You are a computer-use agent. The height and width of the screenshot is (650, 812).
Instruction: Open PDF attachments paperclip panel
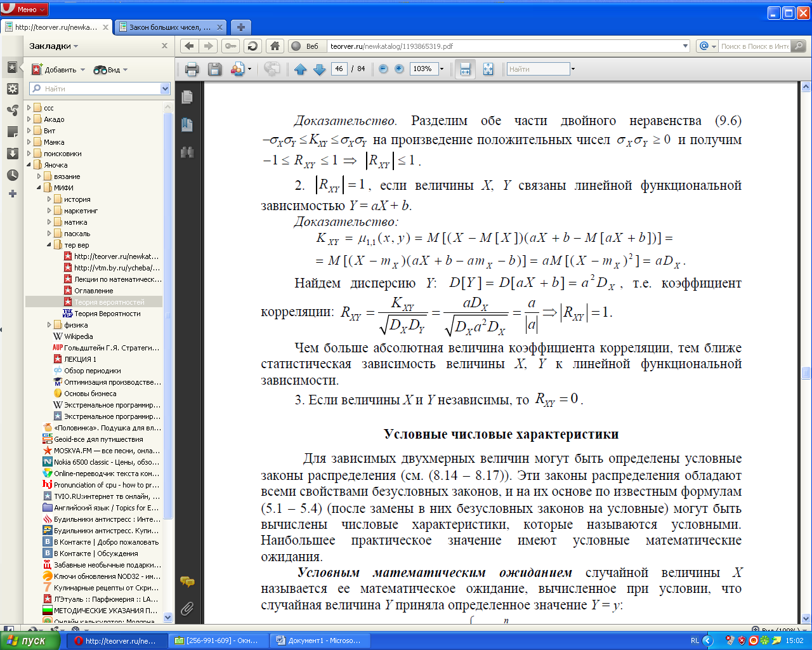tap(187, 609)
